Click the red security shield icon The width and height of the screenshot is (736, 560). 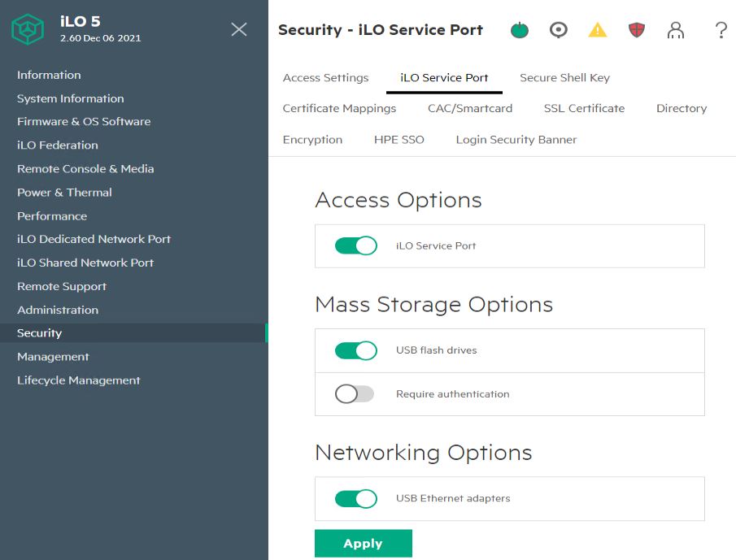point(637,30)
